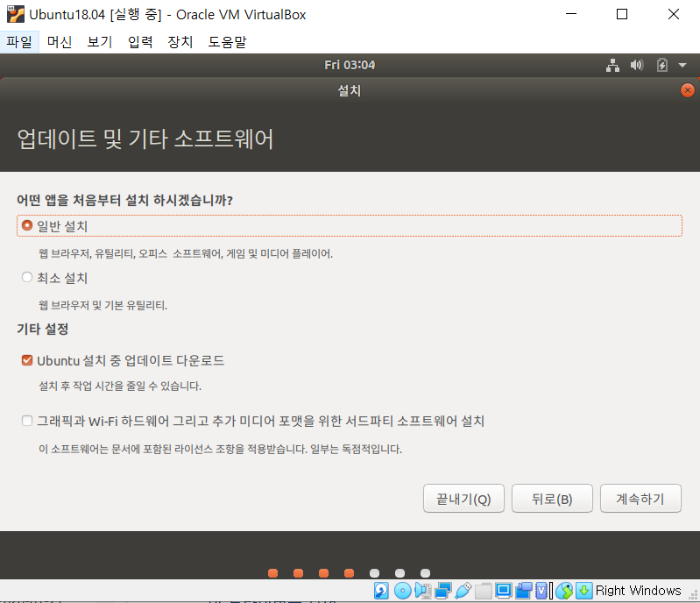Image resolution: width=700 pixels, height=603 pixels.
Task: Click the Fri 03:04 clock
Action: 350,65
